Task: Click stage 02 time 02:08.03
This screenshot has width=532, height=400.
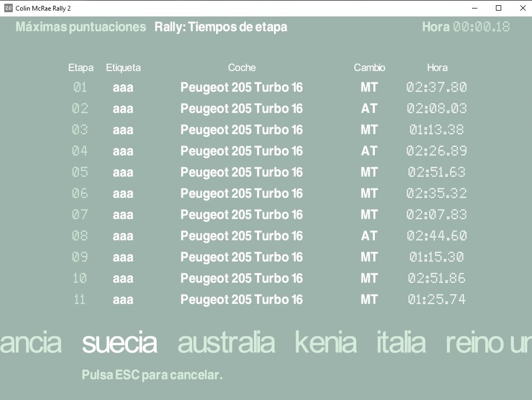Action: 436,109
